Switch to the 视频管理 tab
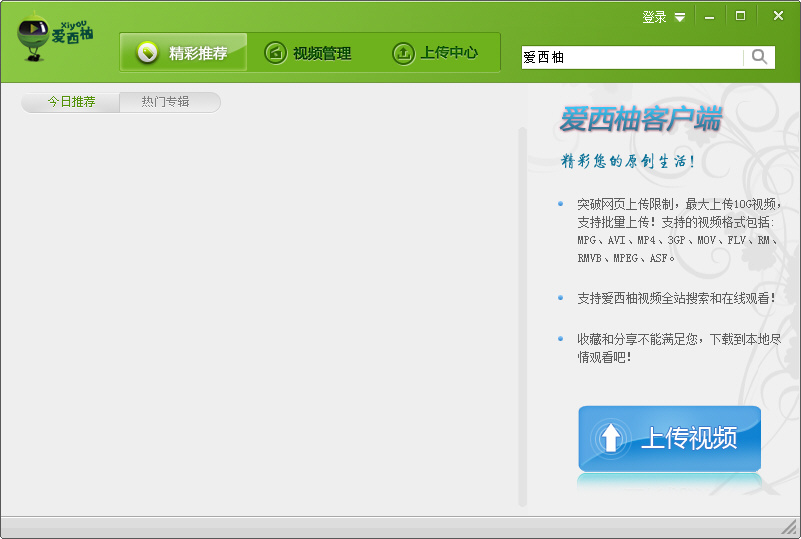This screenshot has width=801, height=539. pyautogui.click(x=308, y=53)
